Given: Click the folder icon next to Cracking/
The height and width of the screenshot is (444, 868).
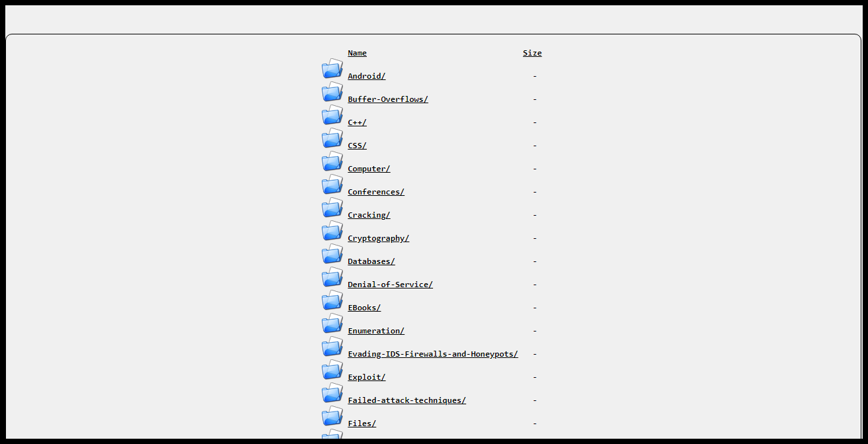Looking at the screenshot, I should click(332, 208).
